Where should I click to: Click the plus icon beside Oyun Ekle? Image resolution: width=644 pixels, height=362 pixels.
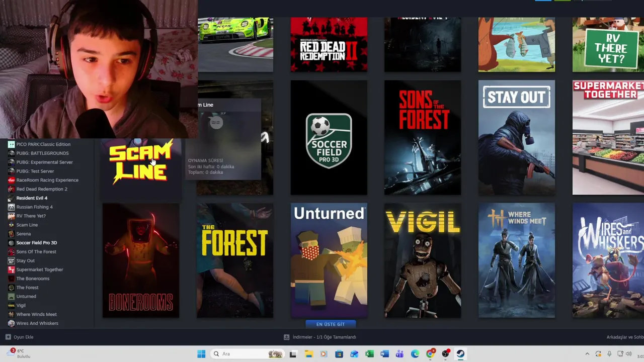[x=8, y=337]
